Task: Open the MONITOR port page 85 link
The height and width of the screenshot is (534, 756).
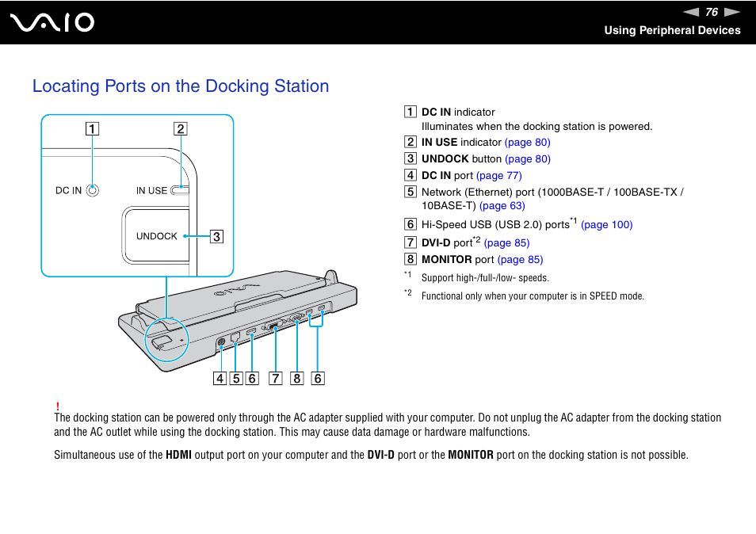Action: click(x=520, y=259)
